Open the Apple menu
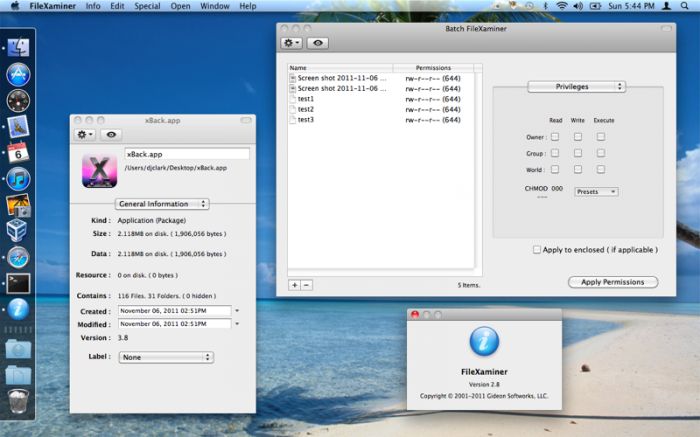The height and width of the screenshot is (437, 700). pyautogui.click(x=15, y=6)
